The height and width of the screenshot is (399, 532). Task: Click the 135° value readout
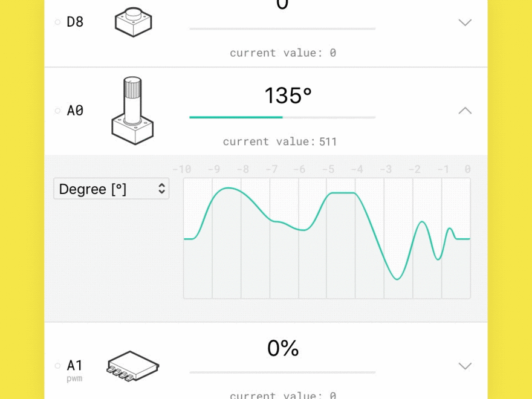[x=288, y=96]
